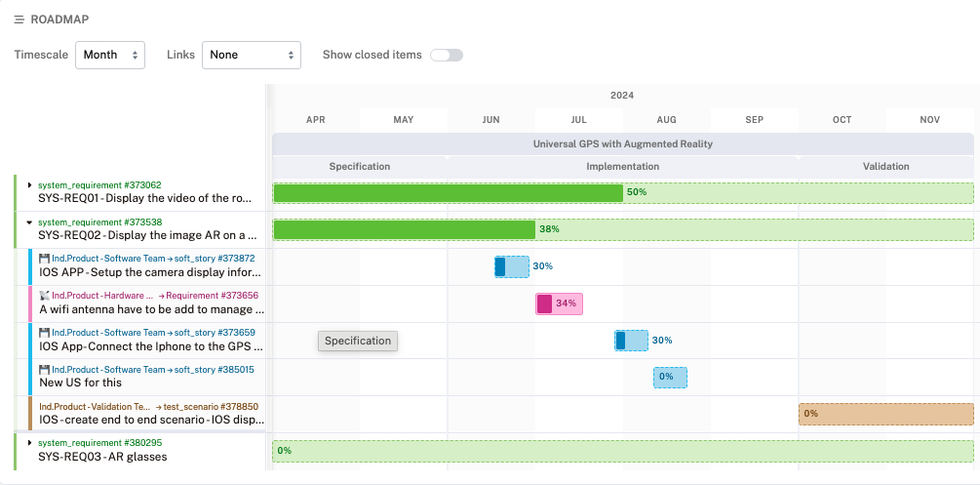Expand SYS-REQ01 system requirement row
Viewport: 980px width, 485px height.
30,184
